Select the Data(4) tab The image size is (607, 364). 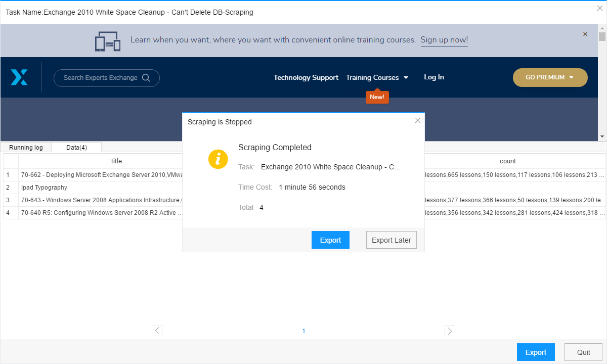[76, 147]
